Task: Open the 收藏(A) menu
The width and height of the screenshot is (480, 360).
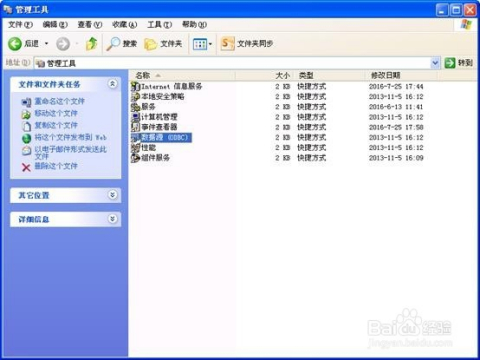Action: pos(124,24)
